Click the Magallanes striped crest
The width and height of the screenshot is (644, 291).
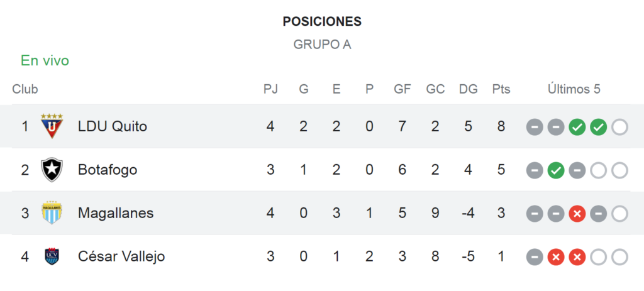point(52,213)
